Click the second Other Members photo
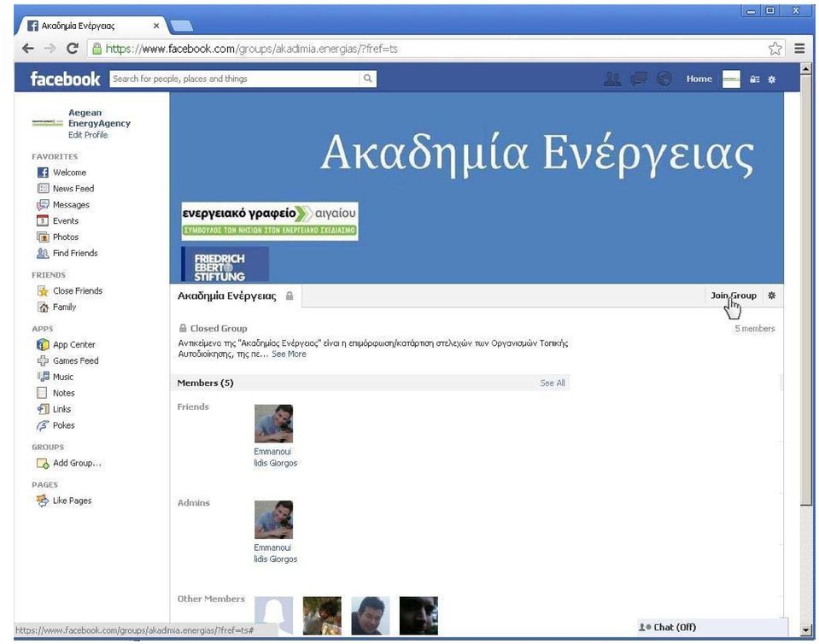 (322, 616)
